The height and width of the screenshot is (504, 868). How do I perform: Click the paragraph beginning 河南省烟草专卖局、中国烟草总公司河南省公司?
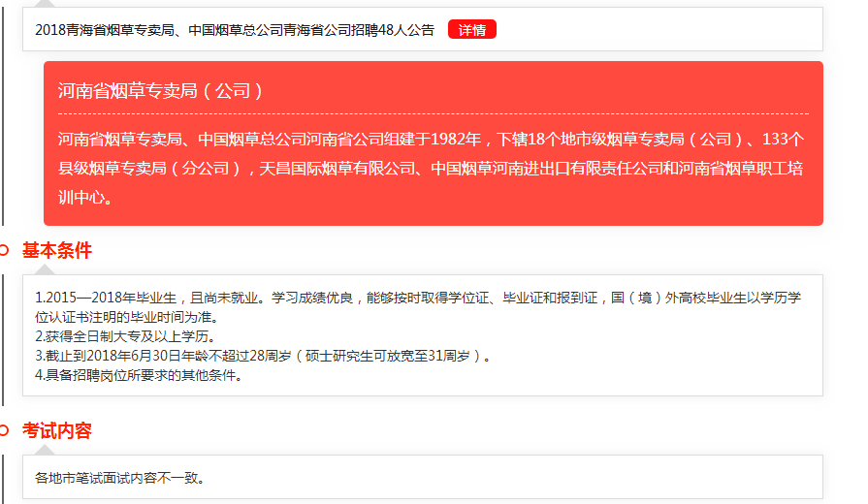click(431, 169)
